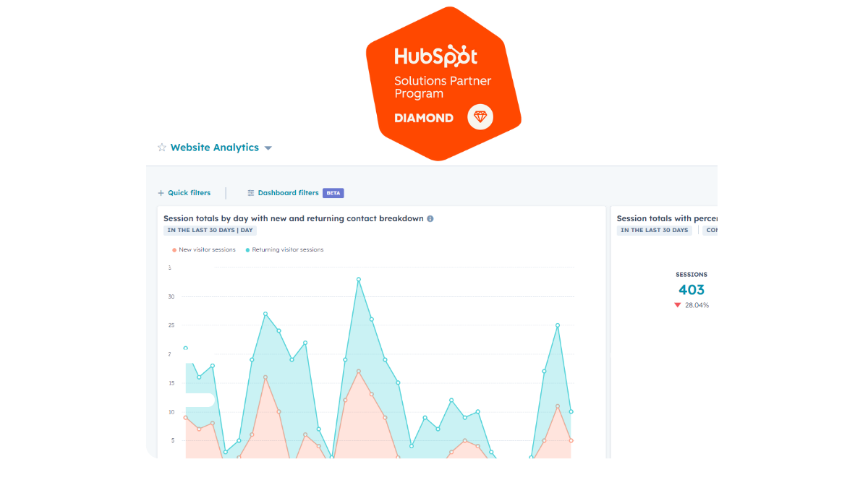
Task: Open the 'Session totals by day' chart title
Action: [293, 218]
